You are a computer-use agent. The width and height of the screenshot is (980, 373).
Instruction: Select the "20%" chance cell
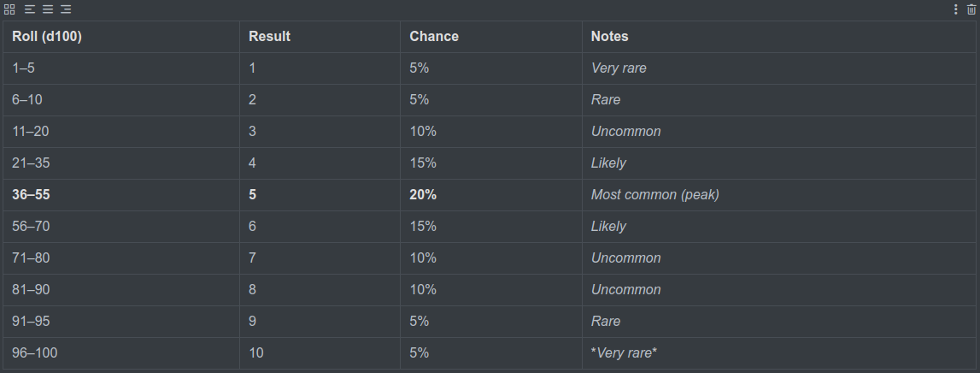(x=423, y=195)
